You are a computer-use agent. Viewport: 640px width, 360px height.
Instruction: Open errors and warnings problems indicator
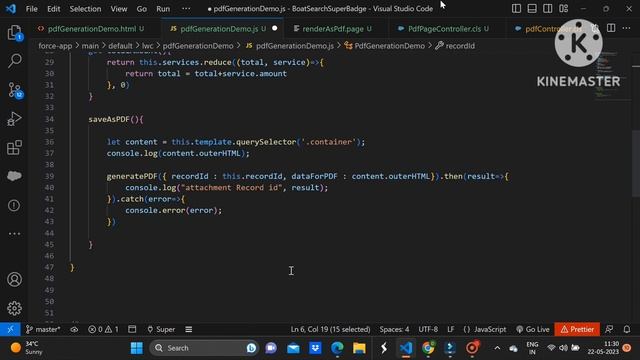click(x=103, y=329)
